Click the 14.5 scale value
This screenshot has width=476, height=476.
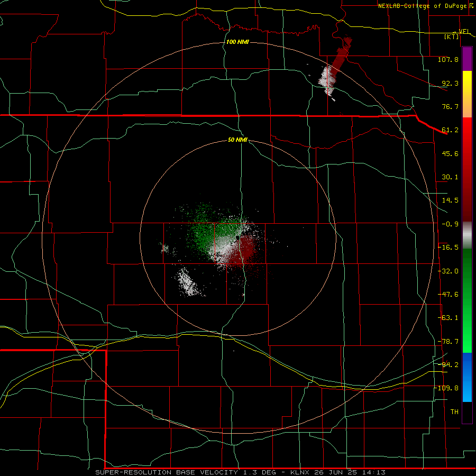[x=450, y=200]
